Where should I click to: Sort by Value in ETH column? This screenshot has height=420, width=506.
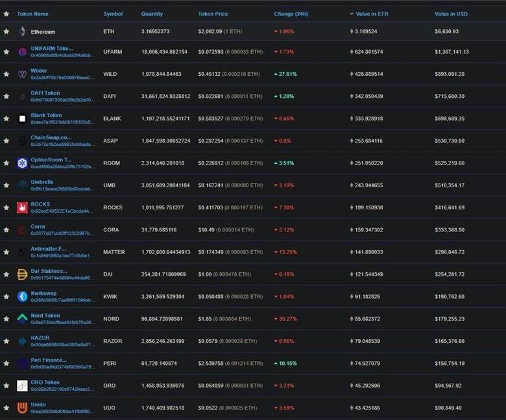click(x=372, y=14)
